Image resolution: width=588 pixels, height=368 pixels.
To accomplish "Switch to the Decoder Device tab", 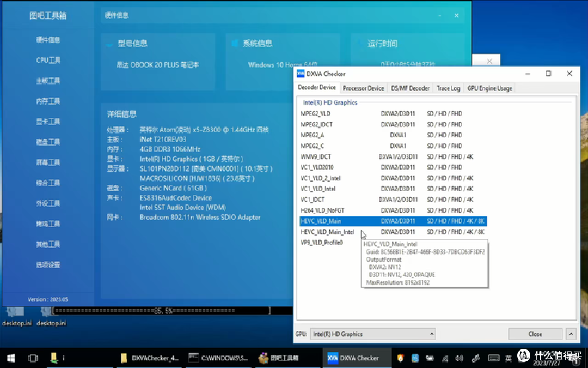I will pos(317,87).
